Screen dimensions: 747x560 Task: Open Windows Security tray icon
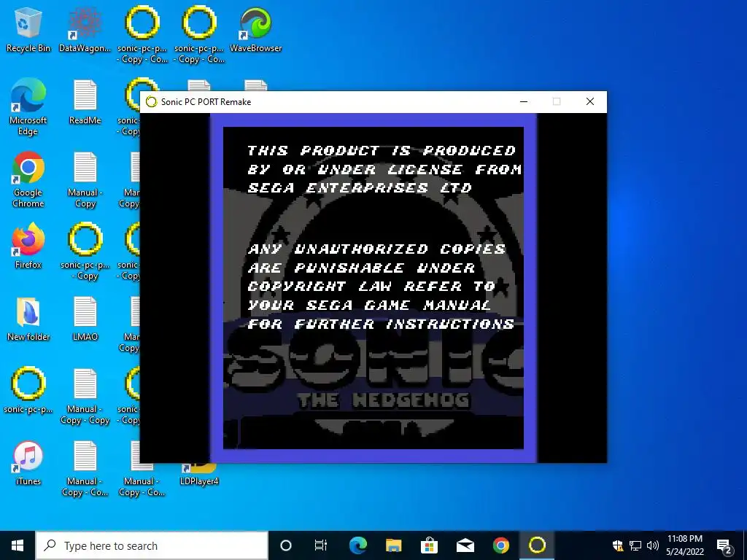click(x=618, y=545)
